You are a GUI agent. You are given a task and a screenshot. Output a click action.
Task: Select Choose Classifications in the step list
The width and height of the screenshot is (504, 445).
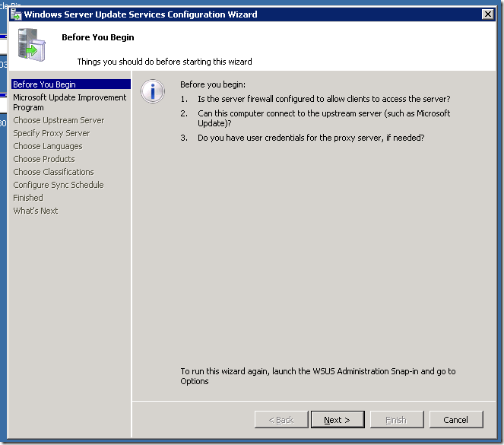coord(53,172)
